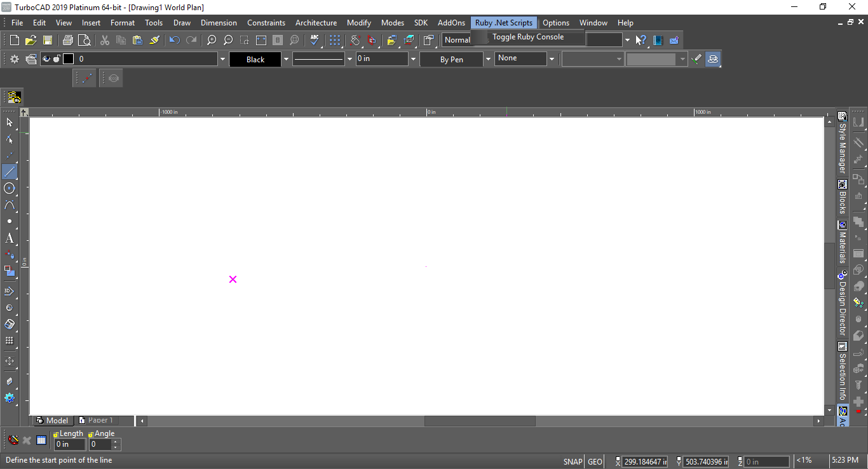Open drawing setup gear icon

click(15, 59)
